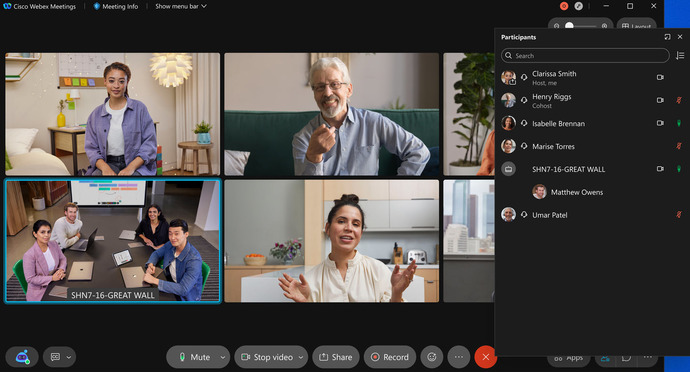Click Henry Riggs' muted microphone icon
The height and width of the screenshot is (372, 690).
[679, 100]
